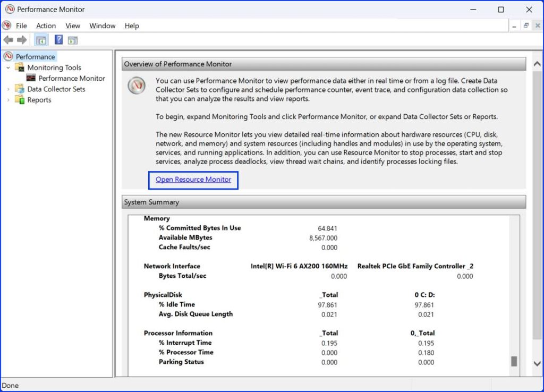Screen dimensions: 544x392
Task: Click the menu bar console icon beside File
Action: 6,25
